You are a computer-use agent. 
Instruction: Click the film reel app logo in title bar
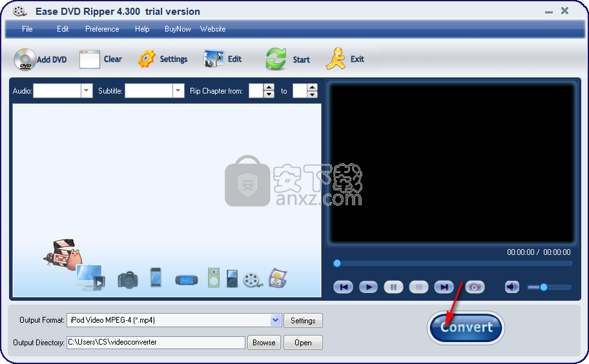[x=19, y=11]
